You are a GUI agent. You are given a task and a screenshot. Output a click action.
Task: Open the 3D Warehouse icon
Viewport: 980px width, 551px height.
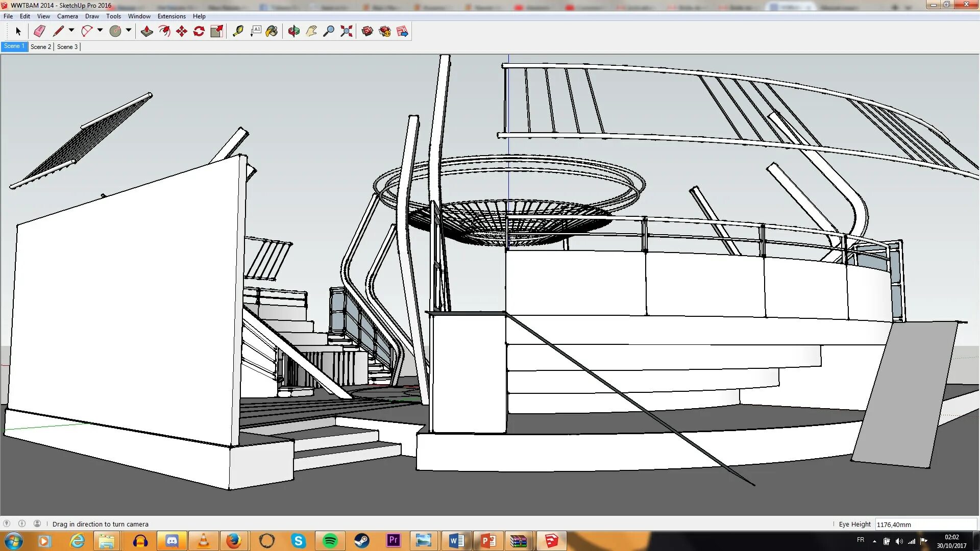(x=367, y=32)
